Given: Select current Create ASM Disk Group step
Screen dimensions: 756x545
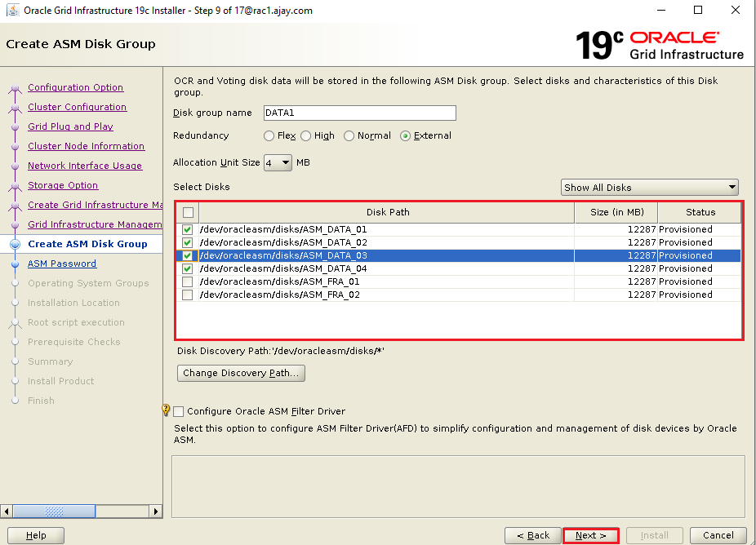Looking at the screenshot, I should [x=87, y=244].
